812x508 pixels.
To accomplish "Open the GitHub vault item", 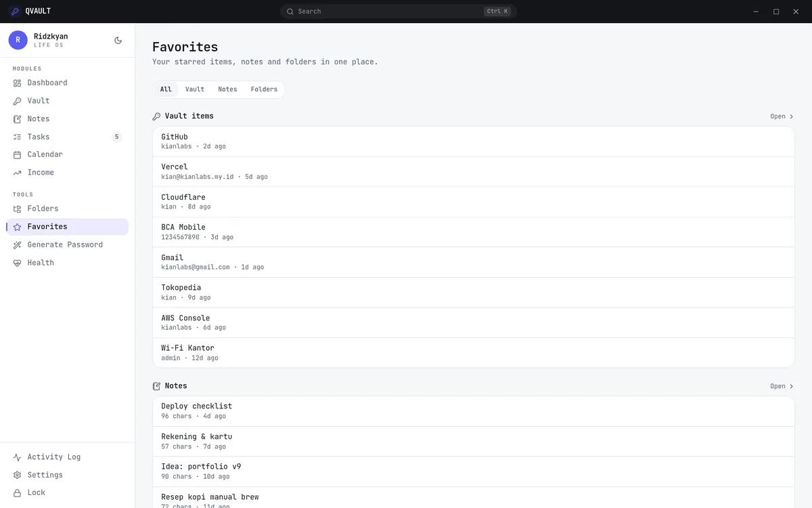I will coord(474,142).
